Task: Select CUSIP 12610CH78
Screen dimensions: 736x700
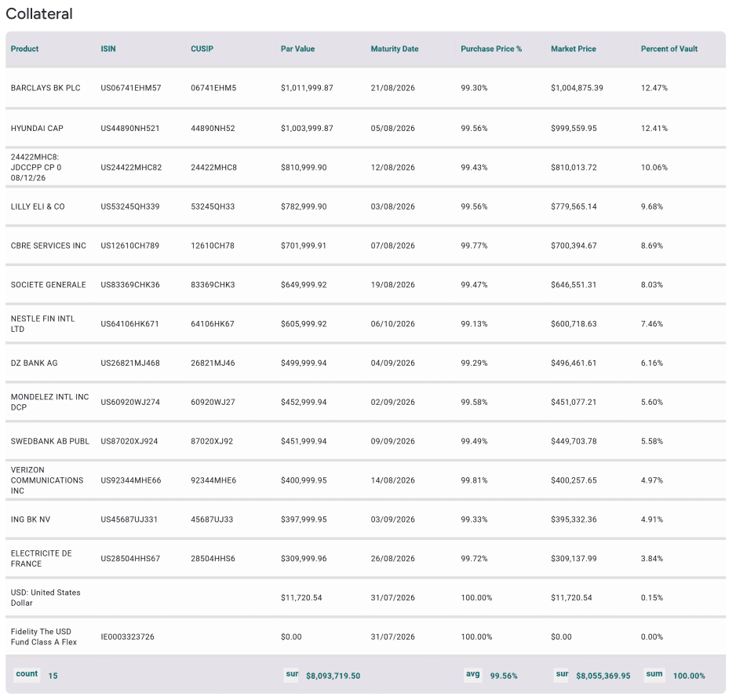Action: click(x=213, y=246)
